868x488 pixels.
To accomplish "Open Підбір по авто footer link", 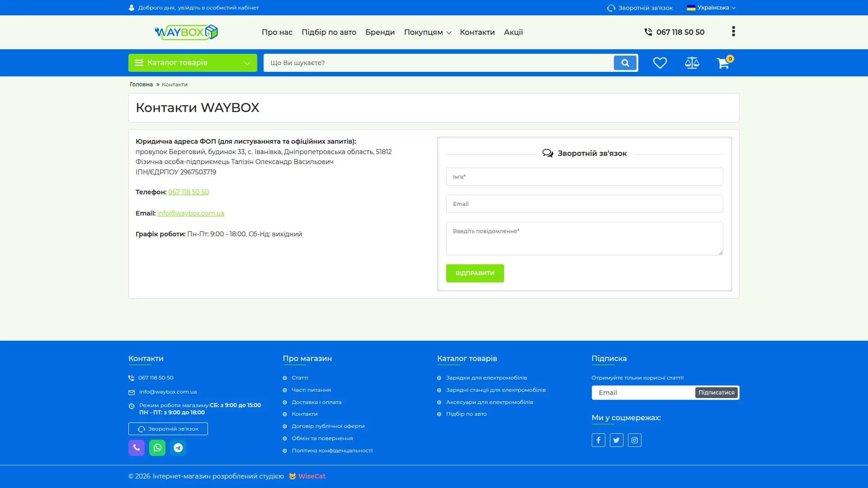I will [x=467, y=414].
